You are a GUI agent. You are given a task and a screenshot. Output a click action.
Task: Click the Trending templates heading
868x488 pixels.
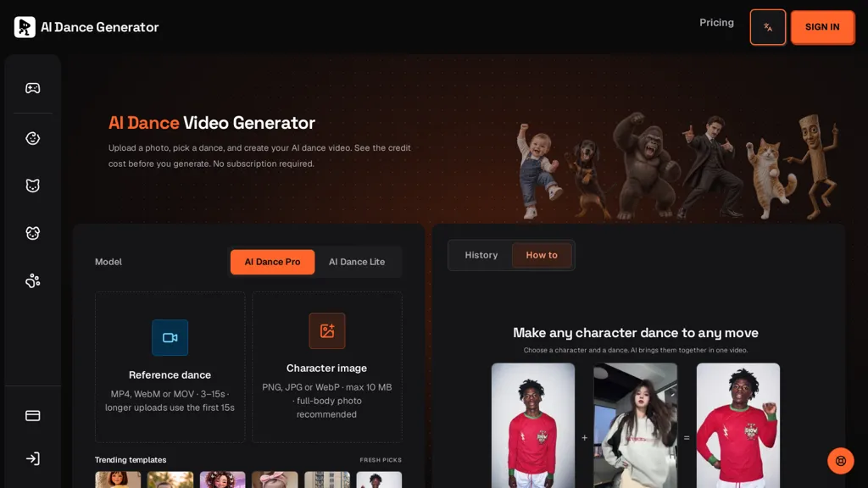point(131,460)
